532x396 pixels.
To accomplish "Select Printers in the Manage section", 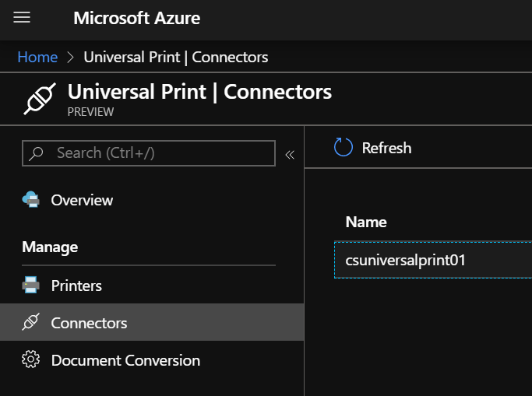I will coord(76,286).
